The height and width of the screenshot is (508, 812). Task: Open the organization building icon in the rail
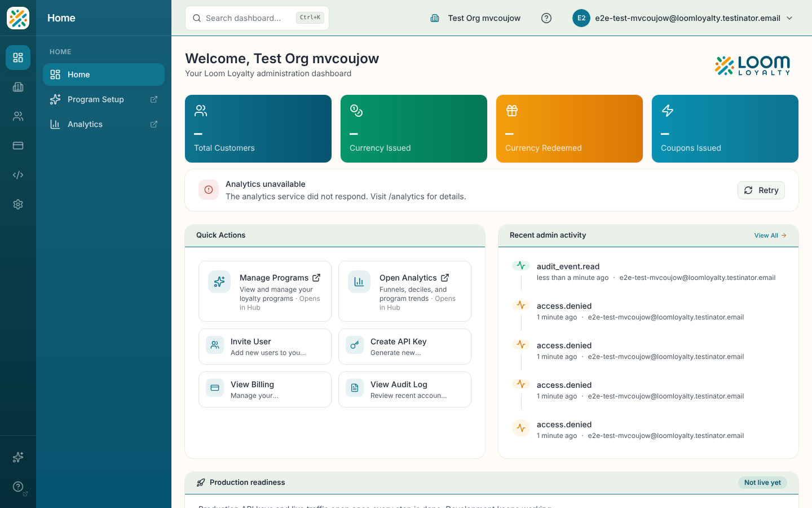point(18,87)
